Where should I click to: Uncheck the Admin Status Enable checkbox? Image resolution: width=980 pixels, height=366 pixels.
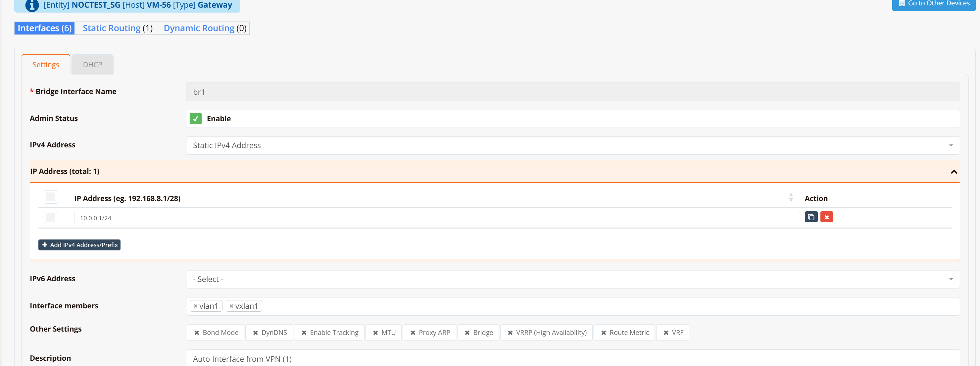click(x=196, y=119)
